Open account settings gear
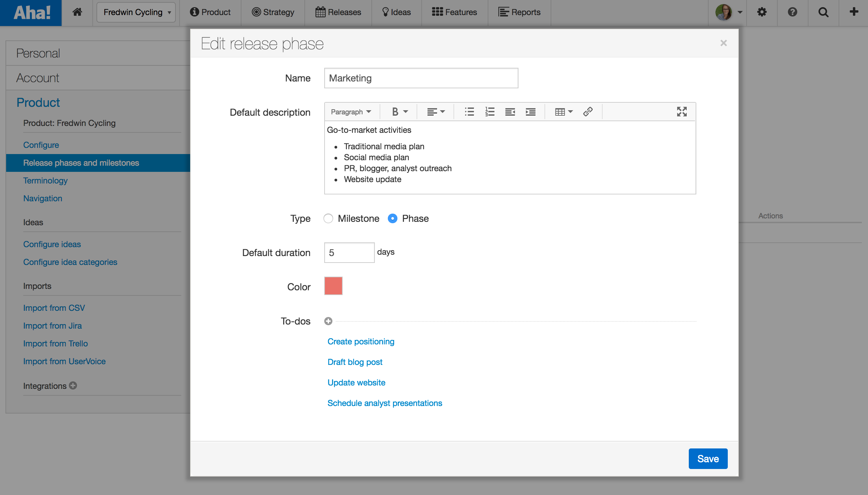The width and height of the screenshot is (868, 495). [762, 12]
